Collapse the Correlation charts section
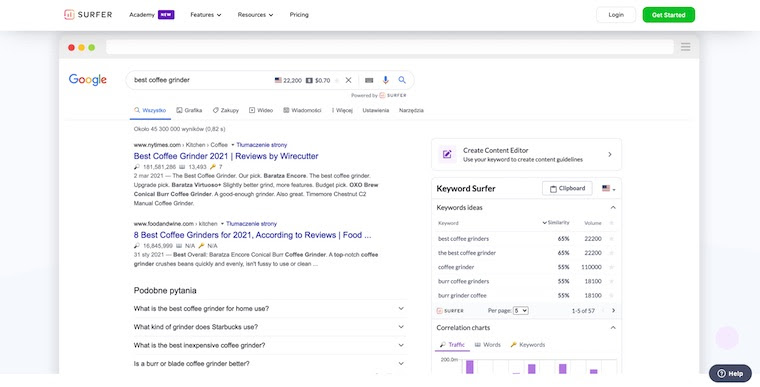 coord(613,328)
